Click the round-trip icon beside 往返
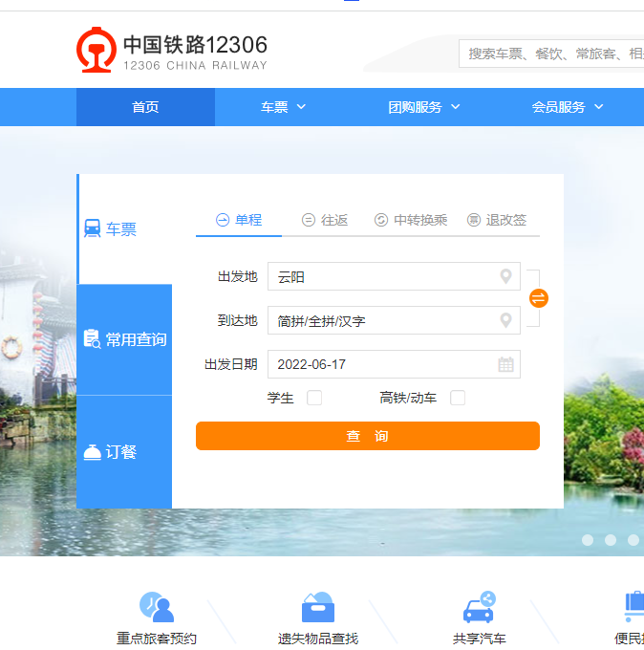644x650 pixels. pos(309,220)
